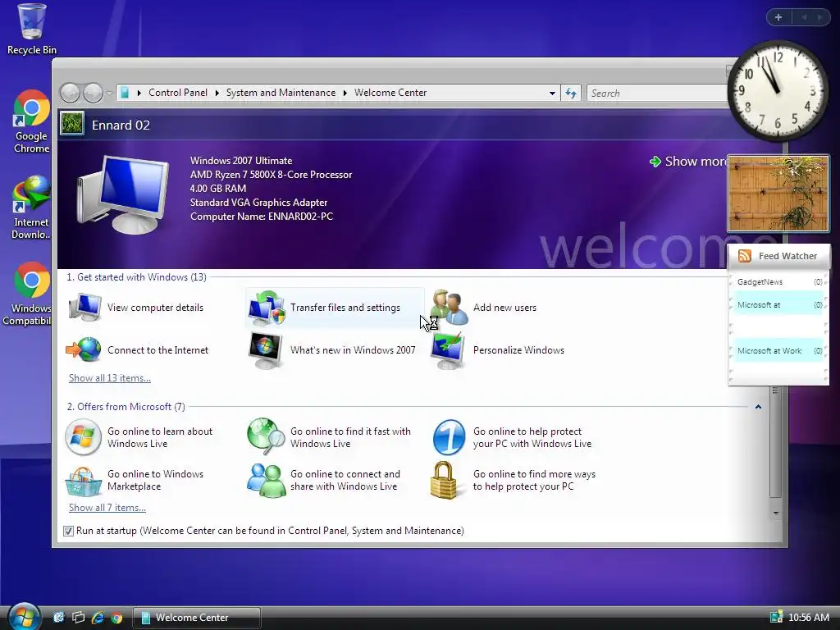Click the system tray network icon

[776, 617]
